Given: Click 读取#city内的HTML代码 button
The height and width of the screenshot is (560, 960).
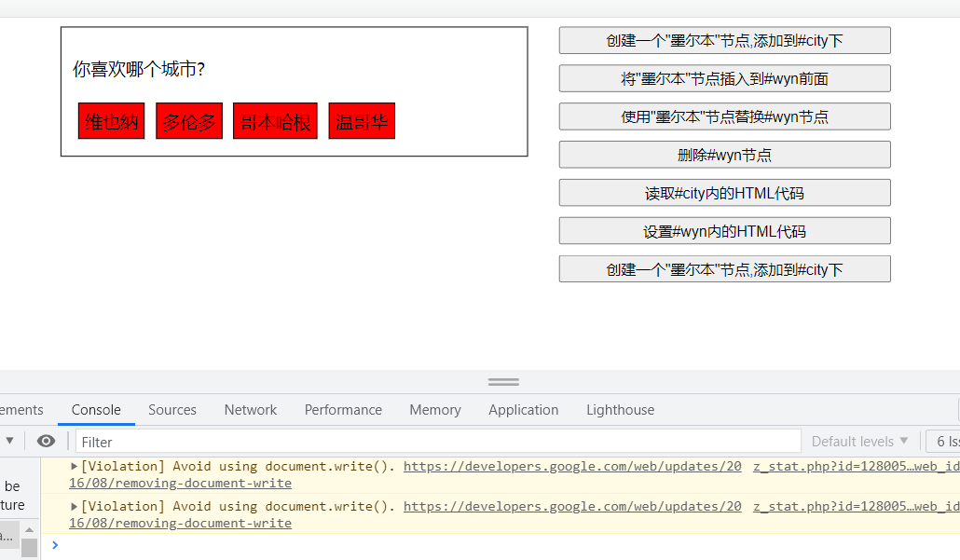Looking at the screenshot, I should point(725,193).
